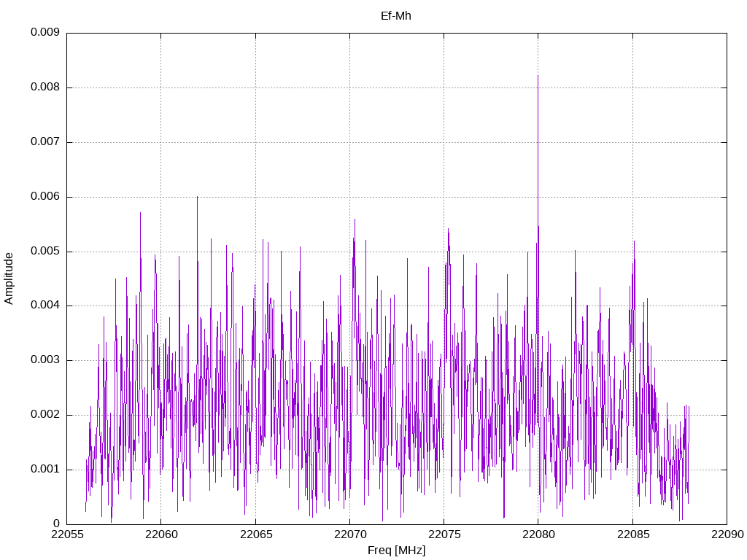747x560 pixels.
Task: Click the spike peak reaching 0.006 near 22062
Action: click(x=197, y=197)
